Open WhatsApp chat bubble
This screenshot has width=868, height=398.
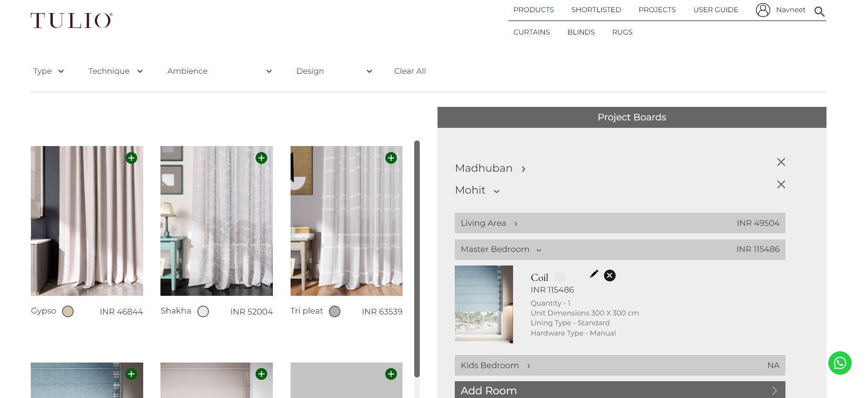pos(840,363)
